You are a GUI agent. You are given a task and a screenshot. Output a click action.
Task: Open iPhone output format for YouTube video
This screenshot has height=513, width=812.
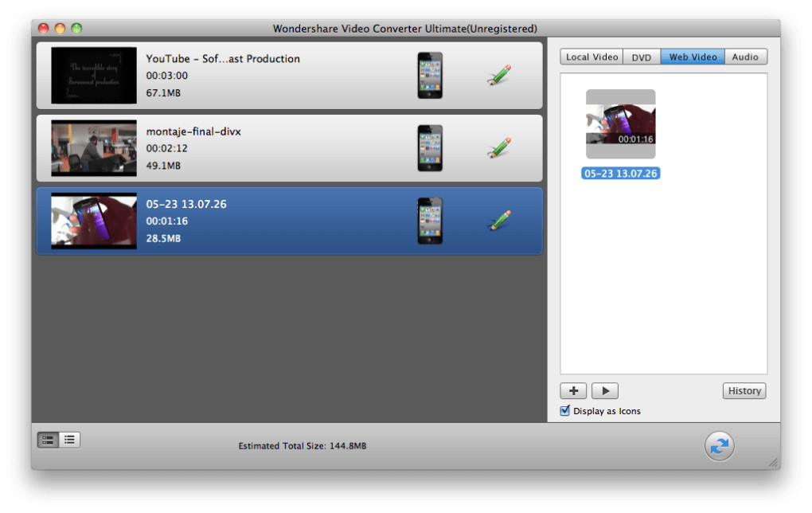tap(430, 75)
